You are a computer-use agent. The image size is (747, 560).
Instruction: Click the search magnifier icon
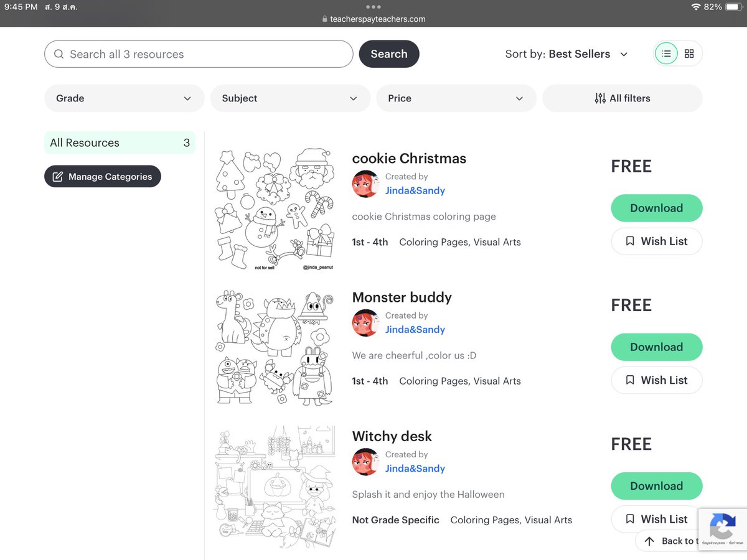(59, 54)
